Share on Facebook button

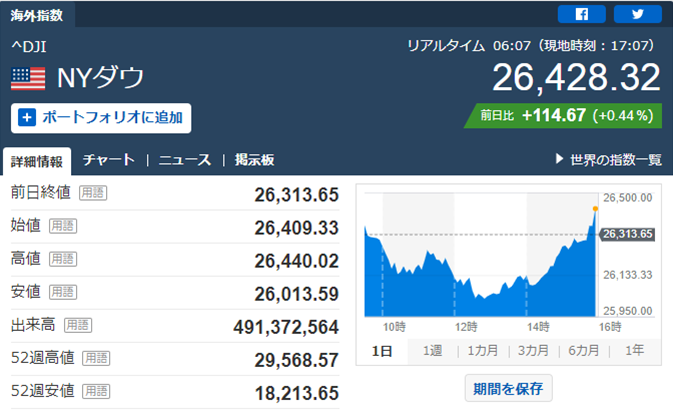coord(582,14)
